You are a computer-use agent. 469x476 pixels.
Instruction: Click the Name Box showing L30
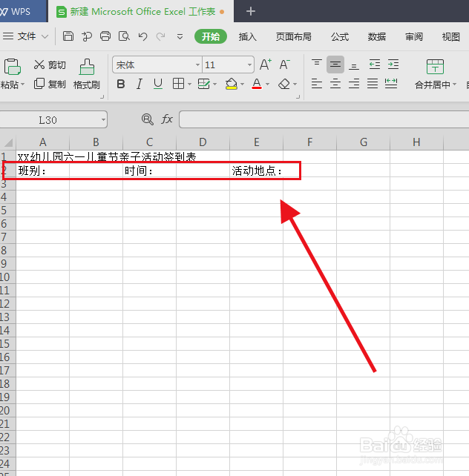[x=48, y=119]
